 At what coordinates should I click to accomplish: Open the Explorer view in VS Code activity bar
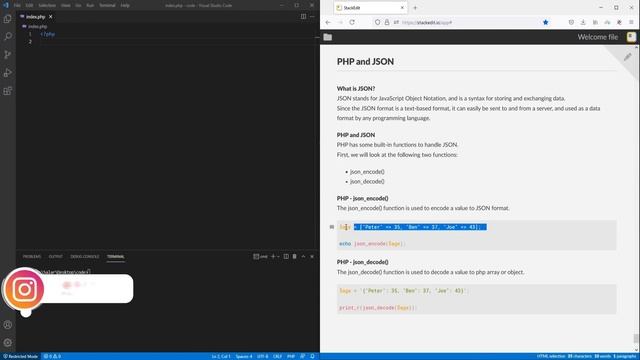point(7,19)
